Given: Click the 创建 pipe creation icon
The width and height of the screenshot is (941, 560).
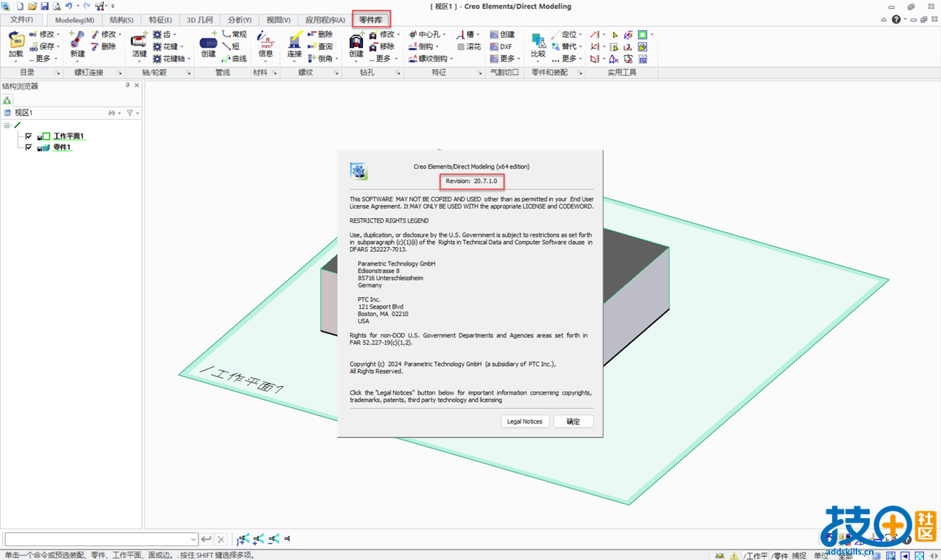Looking at the screenshot, I should (x=208, y=44).
